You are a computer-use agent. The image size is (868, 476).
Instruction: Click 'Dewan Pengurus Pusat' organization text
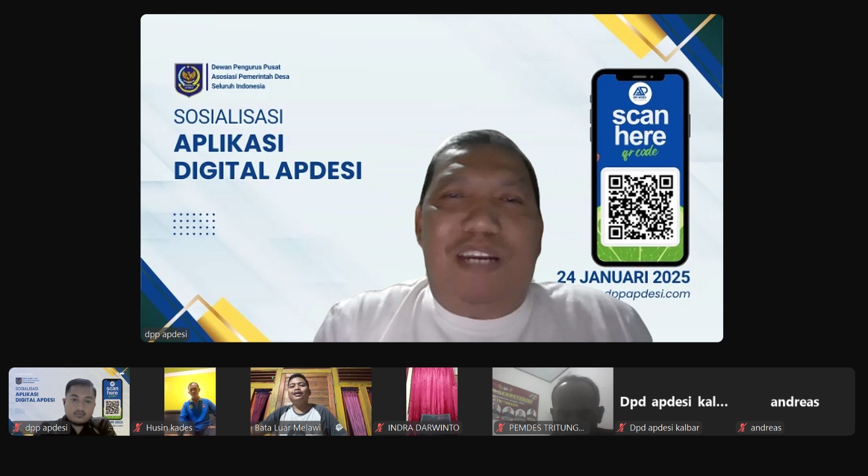click(246, 67)
